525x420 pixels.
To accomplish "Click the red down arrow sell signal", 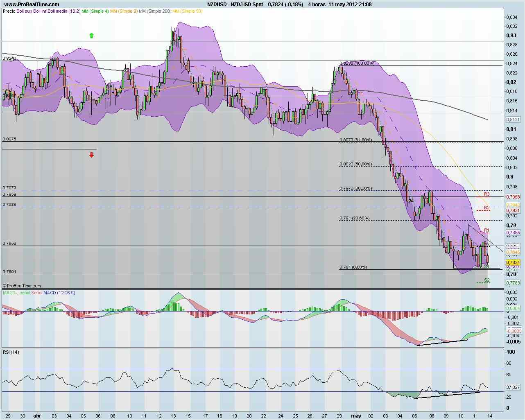I will [91, 155].
